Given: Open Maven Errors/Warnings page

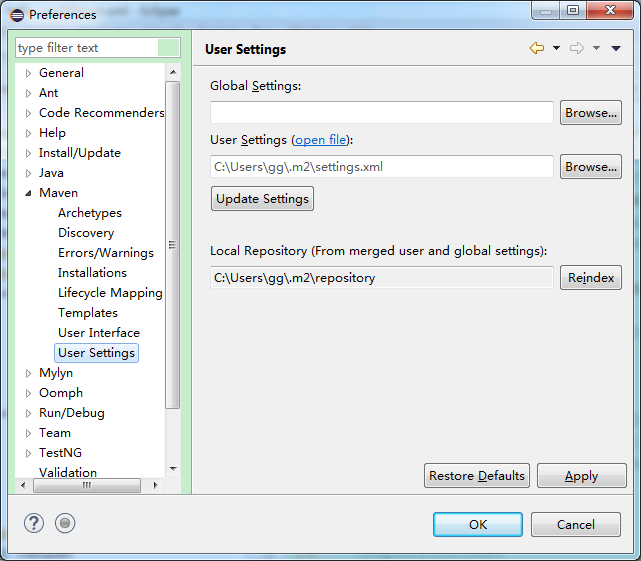Looking at the screenshot, I should (106, 253).
